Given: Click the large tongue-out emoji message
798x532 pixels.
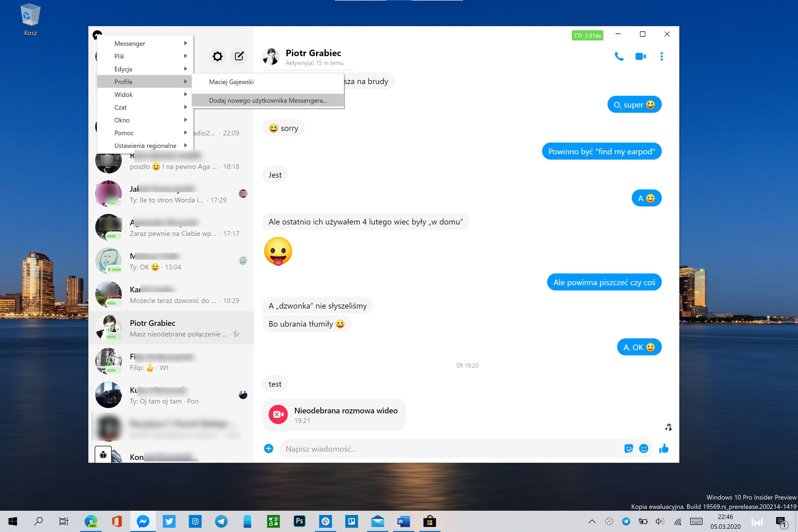Looking at the screenshot, I should [278, 251].
